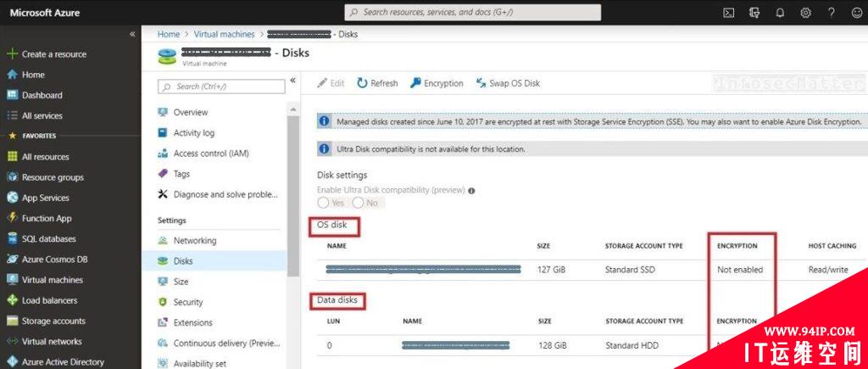Click the Home breadcrumb link

coord(169,34)
